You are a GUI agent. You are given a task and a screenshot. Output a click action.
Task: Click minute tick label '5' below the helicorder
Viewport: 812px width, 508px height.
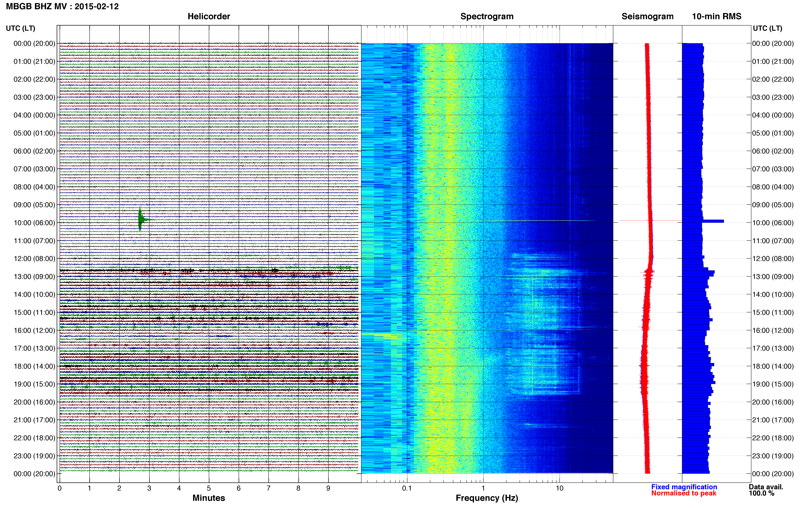point(209,488)
